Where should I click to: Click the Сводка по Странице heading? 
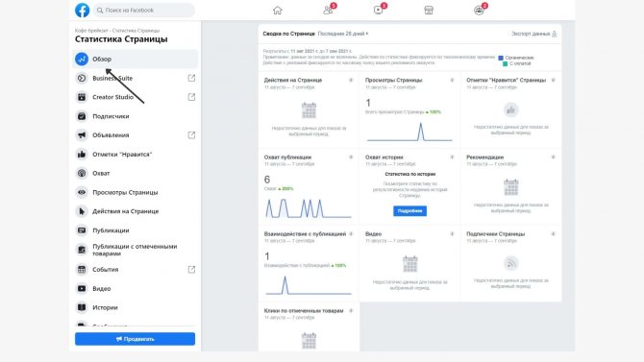288,34
